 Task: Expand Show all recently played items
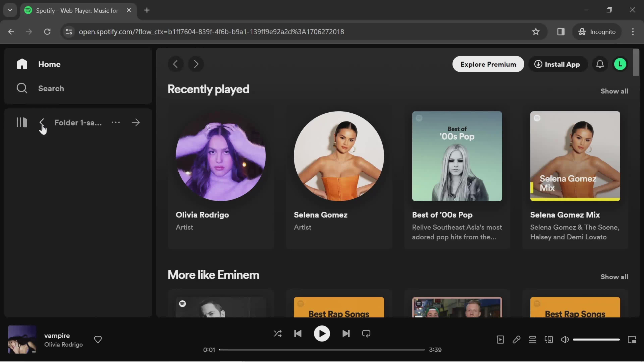614,91
